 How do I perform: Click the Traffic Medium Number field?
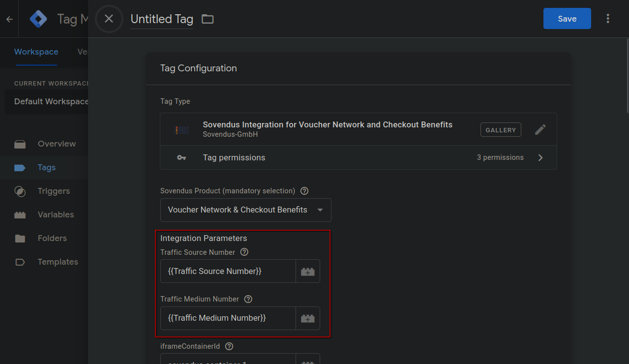pos(228,318)
